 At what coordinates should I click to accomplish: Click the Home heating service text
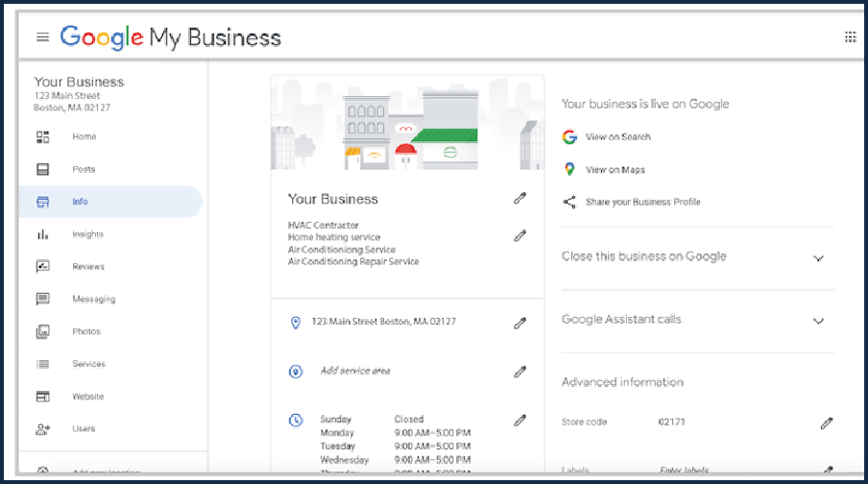pyautogui.click(x=334, y=237)
